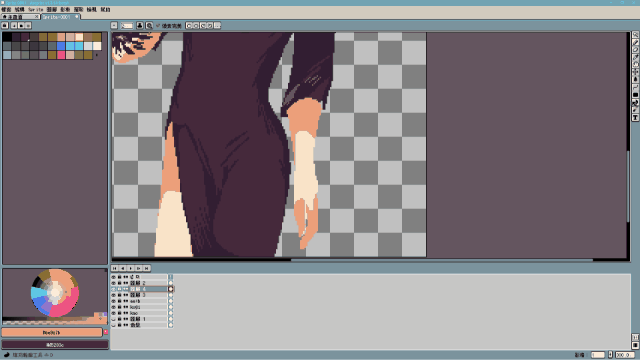Open the Sprite menu

(36, 9)
